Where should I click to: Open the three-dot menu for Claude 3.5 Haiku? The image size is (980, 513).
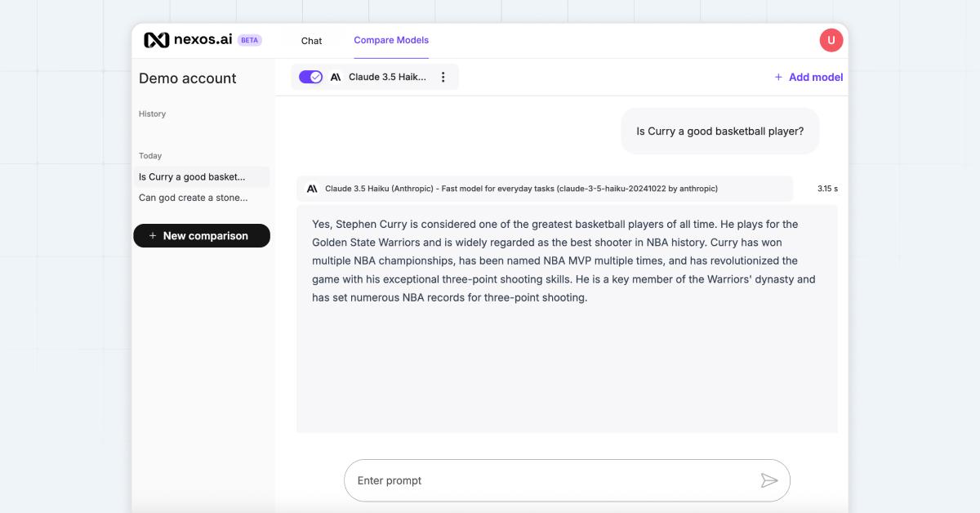coord(443,77)
